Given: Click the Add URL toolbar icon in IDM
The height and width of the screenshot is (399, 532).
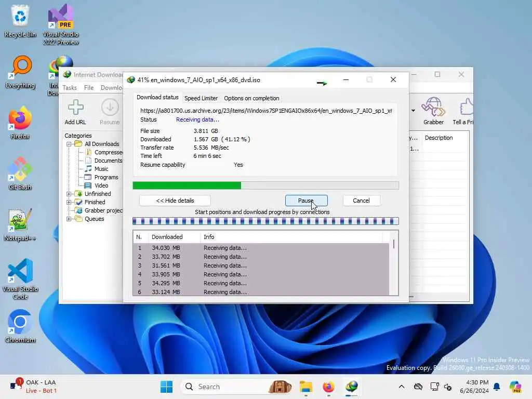Looking at the screenshot, I should [x=75, y=112].
